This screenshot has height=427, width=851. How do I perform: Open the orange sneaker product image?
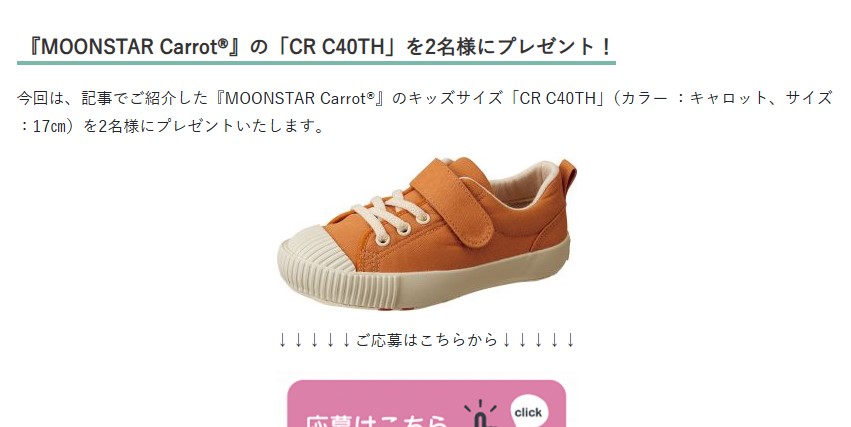427,233
